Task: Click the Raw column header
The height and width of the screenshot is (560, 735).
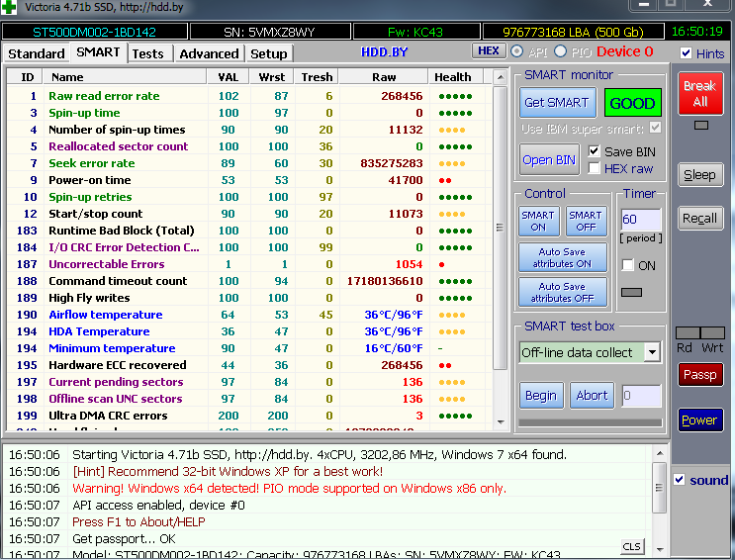Action: (x=384, y=77)
